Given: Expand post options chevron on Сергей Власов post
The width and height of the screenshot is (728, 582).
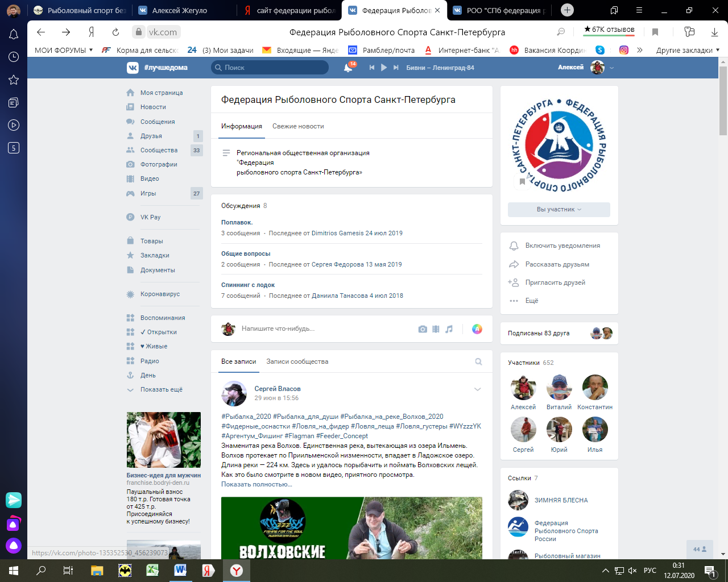Looking at the screenshot, I should coord(478,389).
